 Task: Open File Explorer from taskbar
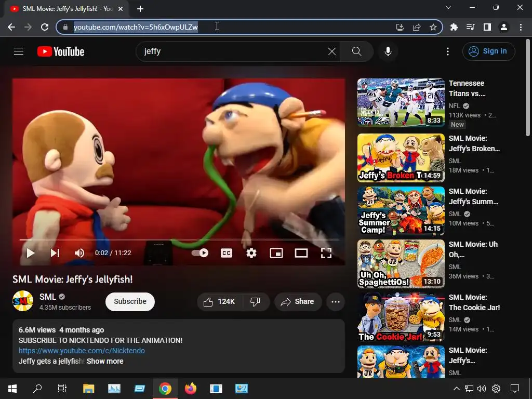click(x=88, y=389)
